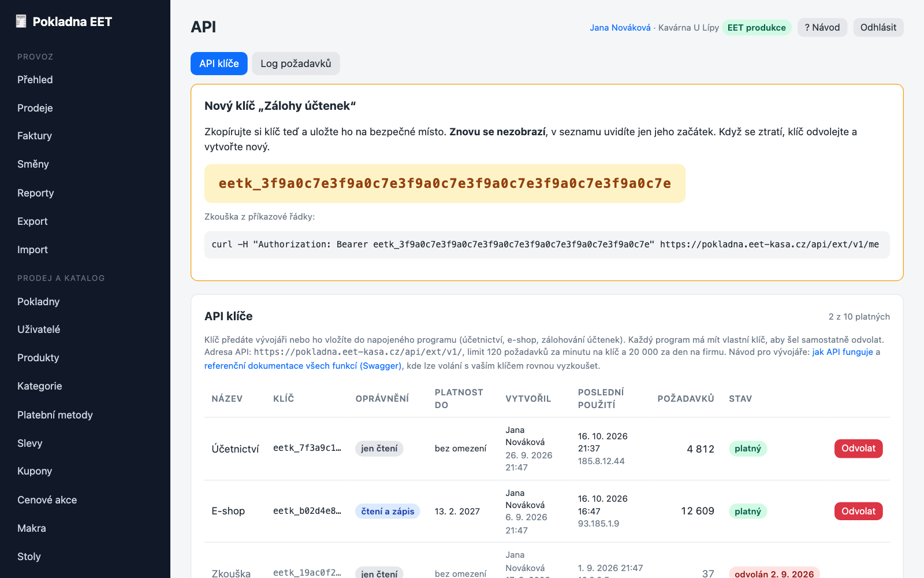Click the EET produkce badge
The width and height of the screenshot is (924, 578).
[x=757, y=28]
